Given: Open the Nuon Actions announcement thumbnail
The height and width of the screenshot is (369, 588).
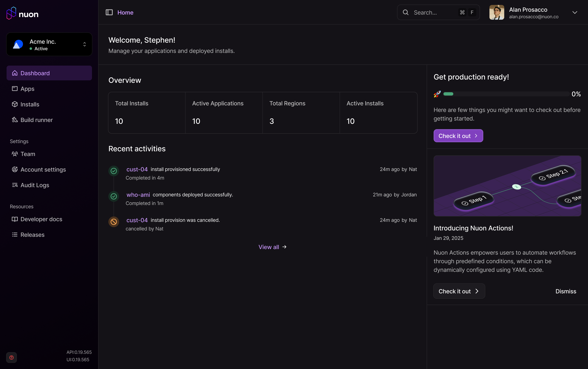Looking at the screenshot, I should tap(507, 186).
